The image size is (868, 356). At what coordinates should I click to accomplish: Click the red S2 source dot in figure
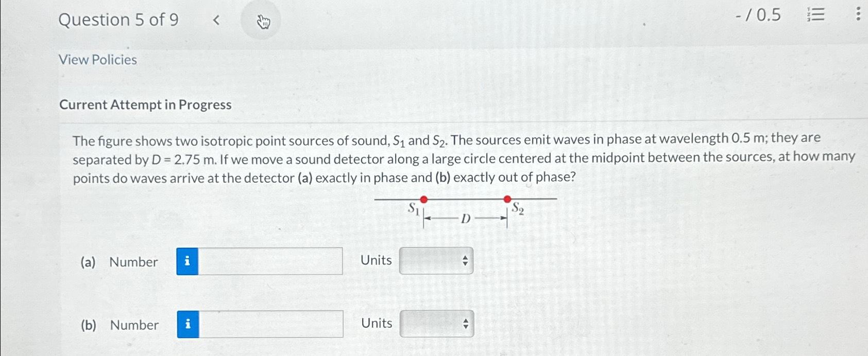507,199
